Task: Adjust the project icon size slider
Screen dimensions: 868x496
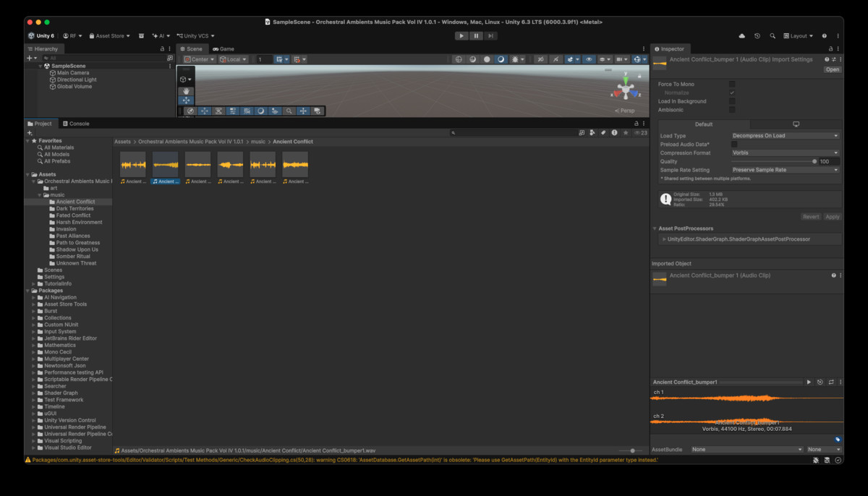Action: [631, 450]
